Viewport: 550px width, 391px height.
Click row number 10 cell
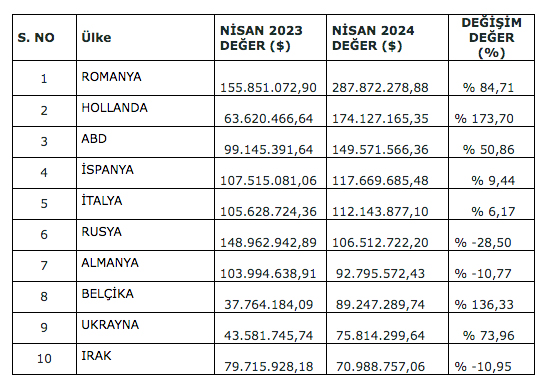click(x=44, y=359)
